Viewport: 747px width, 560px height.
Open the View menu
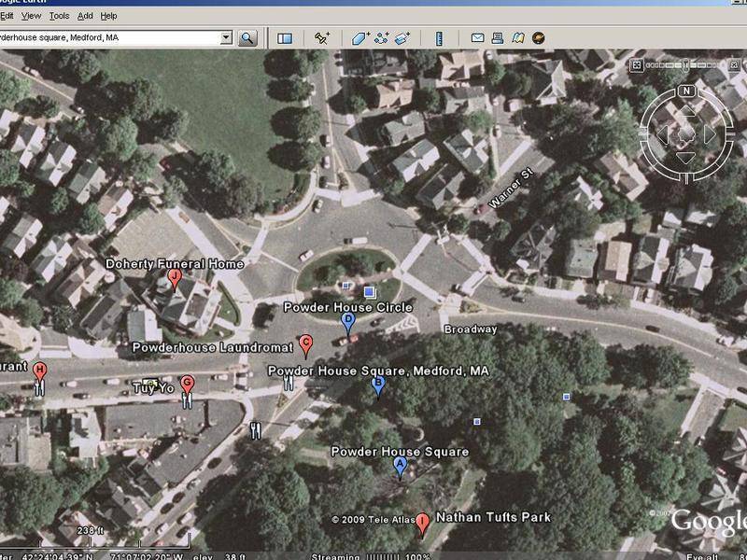tap(32, 16)
